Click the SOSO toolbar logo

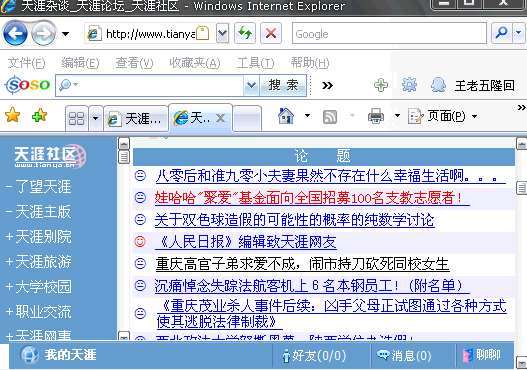point(28,85)
